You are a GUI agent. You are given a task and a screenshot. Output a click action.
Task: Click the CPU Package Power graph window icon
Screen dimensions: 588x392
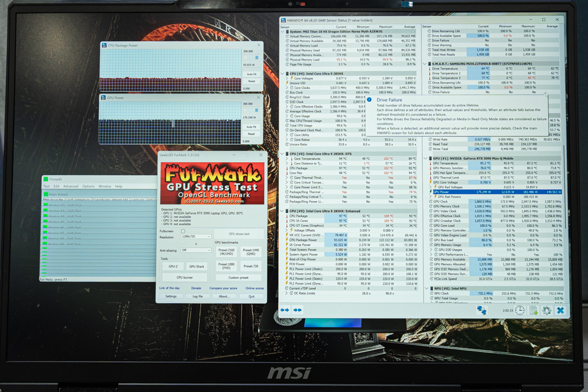[104, 45]
